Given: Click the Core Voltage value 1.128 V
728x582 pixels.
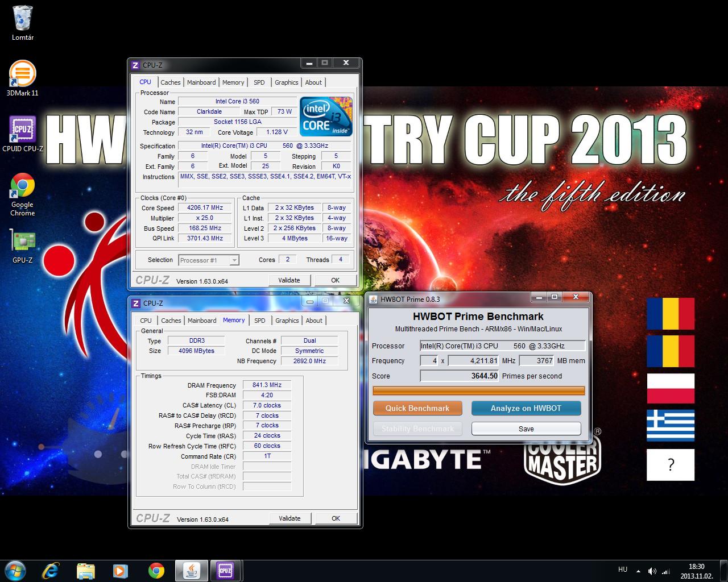Looking at the screenshot, I should click(x=277, y=132).
